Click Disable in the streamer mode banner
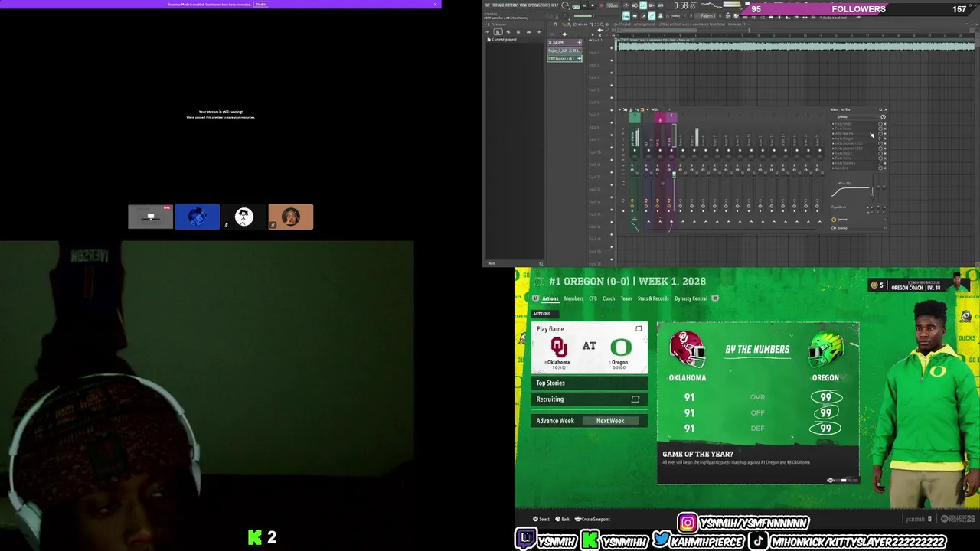The width and height of the screenshot is (980, 551). click(261, 4)
